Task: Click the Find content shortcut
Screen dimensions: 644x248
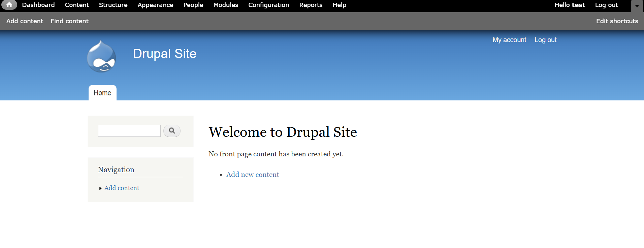Action: pyautogui.click(x=70, y=21)
